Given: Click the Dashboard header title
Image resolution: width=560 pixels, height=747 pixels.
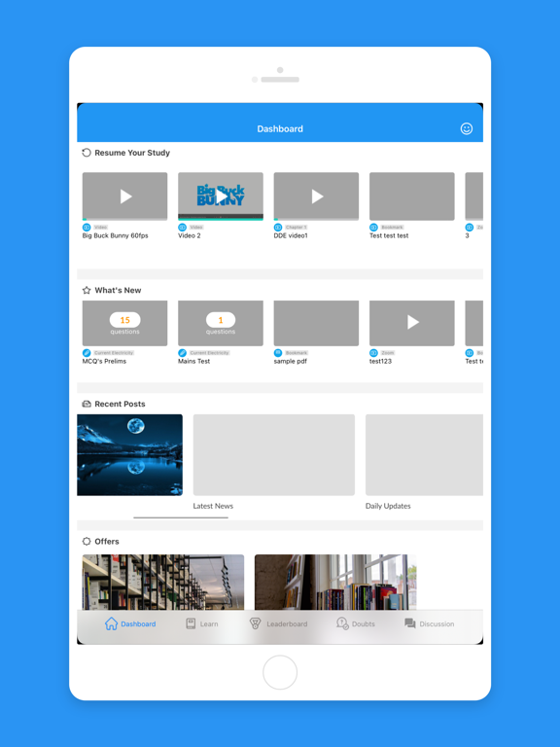Looking at the screenshot, I should click(x=280, y=129).
